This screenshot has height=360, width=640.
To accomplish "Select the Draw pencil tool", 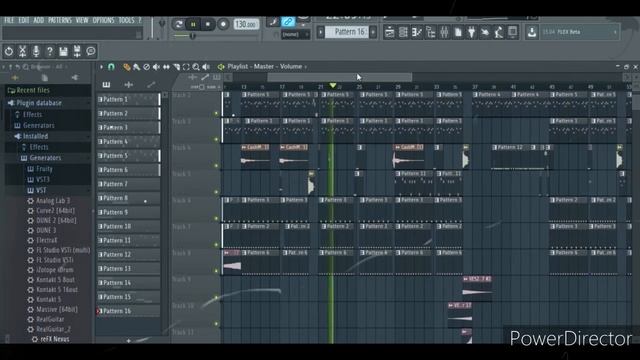I will 127,67.
